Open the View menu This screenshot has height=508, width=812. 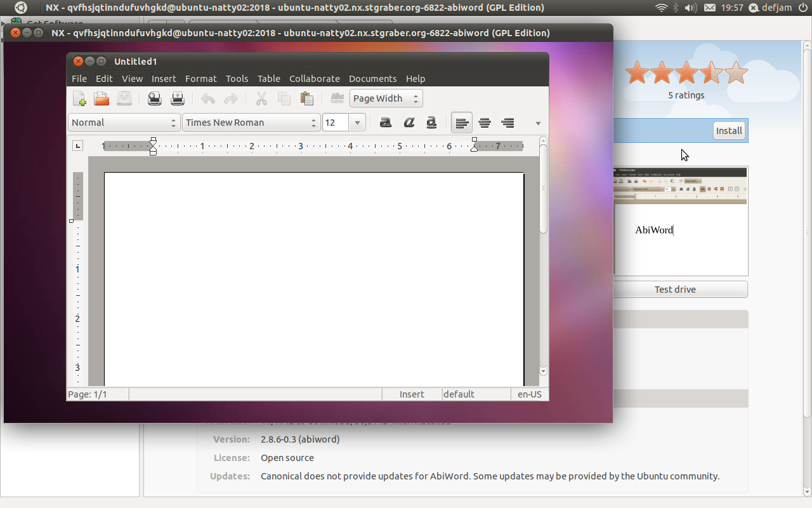(x=132, y=79)
